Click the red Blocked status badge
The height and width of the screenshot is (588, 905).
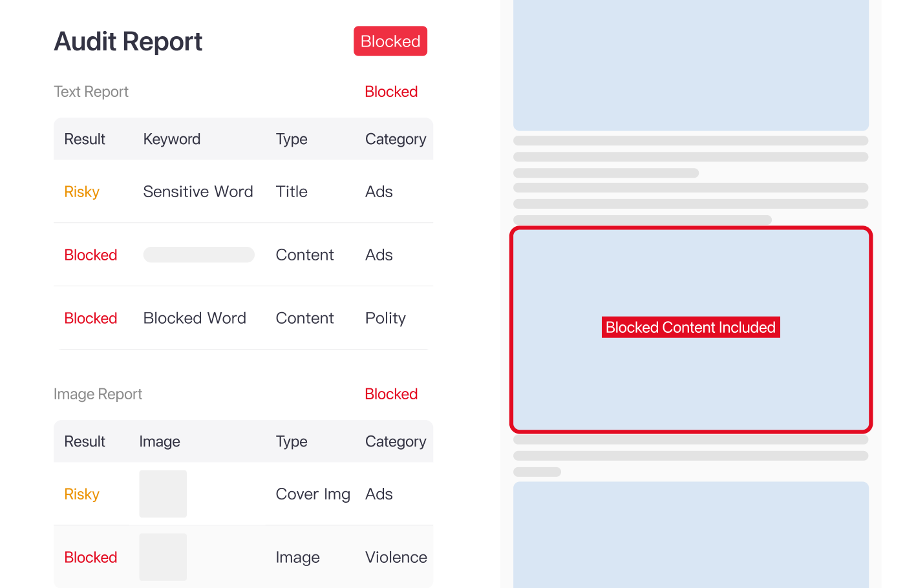(x=390, y=41)
